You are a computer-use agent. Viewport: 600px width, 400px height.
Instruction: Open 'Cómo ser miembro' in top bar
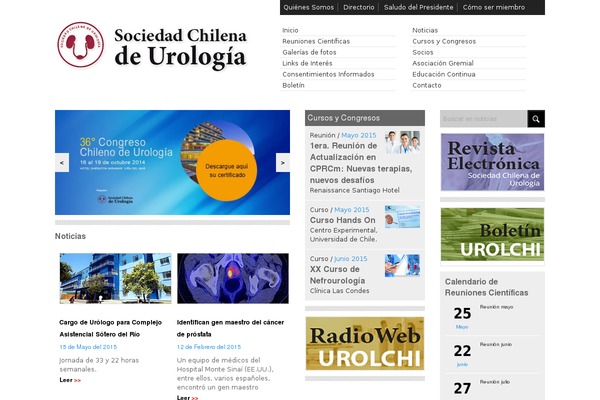click(494, 7)
